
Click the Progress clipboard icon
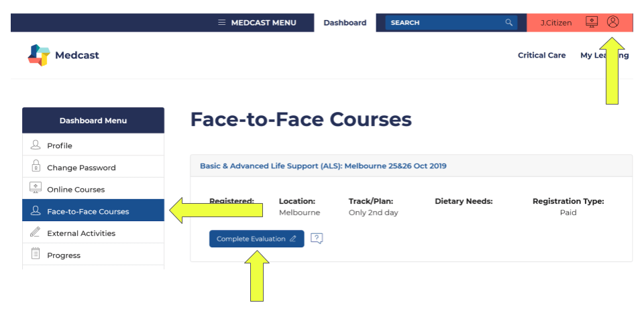click(x=36, y=253)
